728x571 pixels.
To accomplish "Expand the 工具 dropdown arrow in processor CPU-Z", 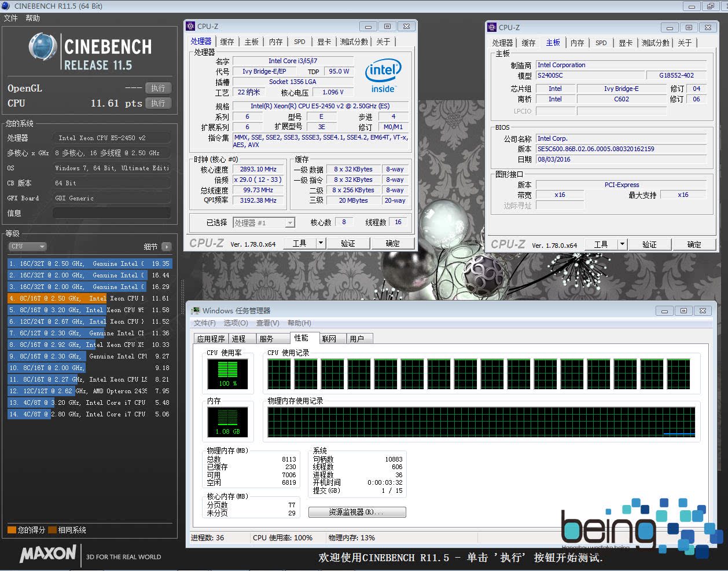I will pyautogui.click(x=321, y=243).
